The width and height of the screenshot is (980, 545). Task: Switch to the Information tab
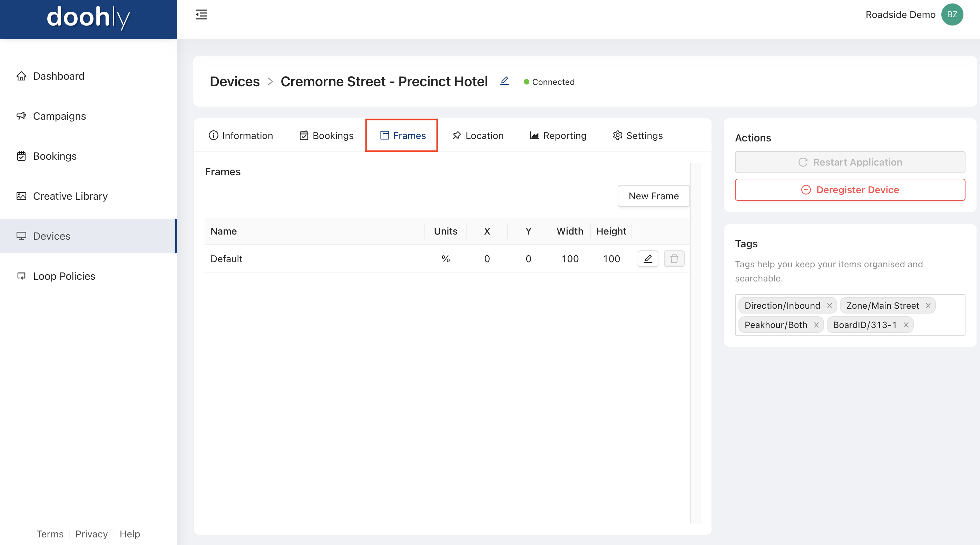coord(241,136)
